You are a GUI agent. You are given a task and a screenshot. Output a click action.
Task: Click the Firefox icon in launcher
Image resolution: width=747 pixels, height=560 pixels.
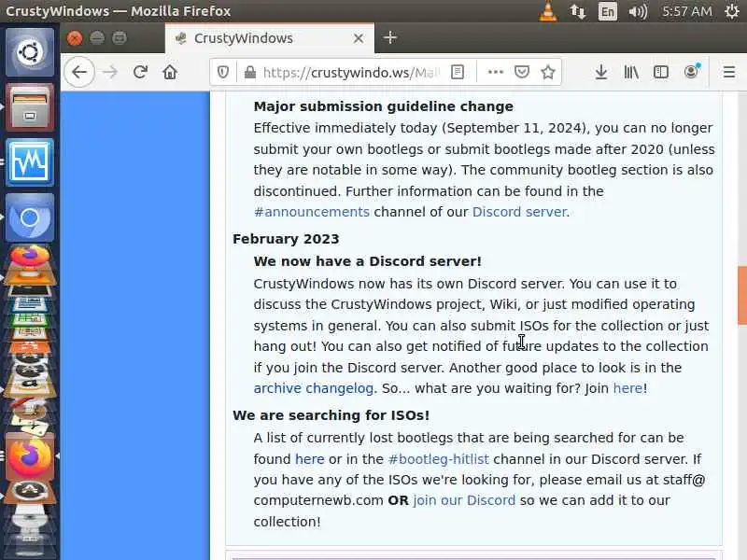30,456
